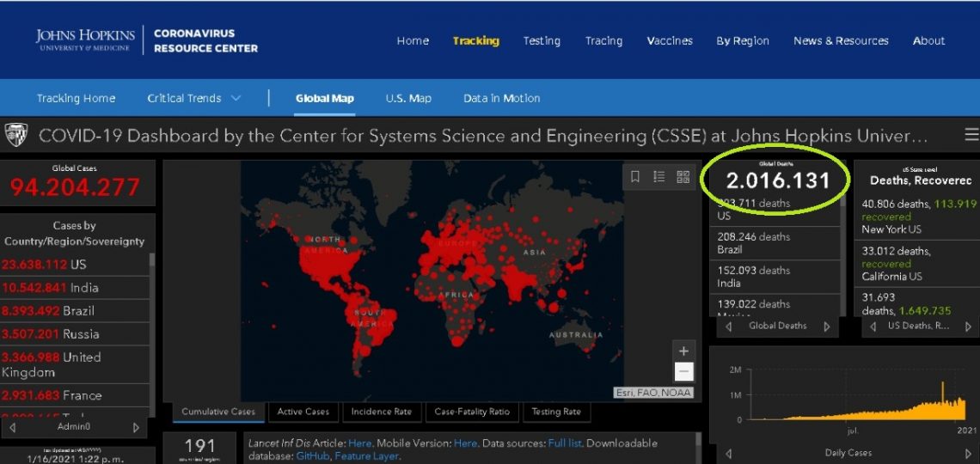Image resolution: width=980 pixels, height=464 pixels.
Task: Open the Tracing nav item
Action: click(603, 40)
